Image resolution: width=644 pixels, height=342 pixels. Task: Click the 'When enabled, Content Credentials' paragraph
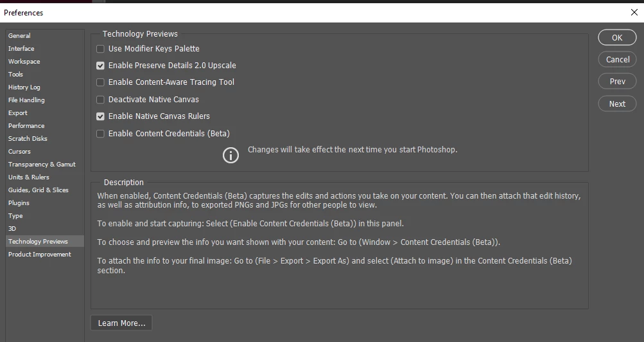click(339, 200)
